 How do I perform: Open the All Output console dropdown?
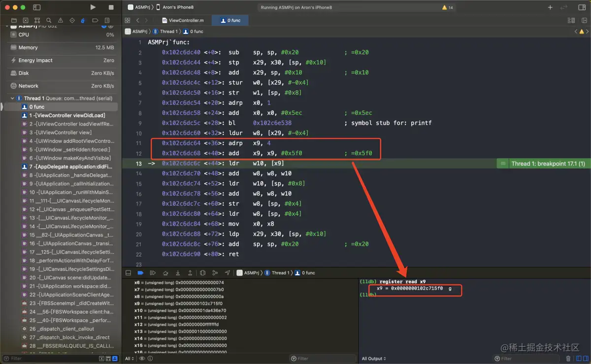(374, 359)
